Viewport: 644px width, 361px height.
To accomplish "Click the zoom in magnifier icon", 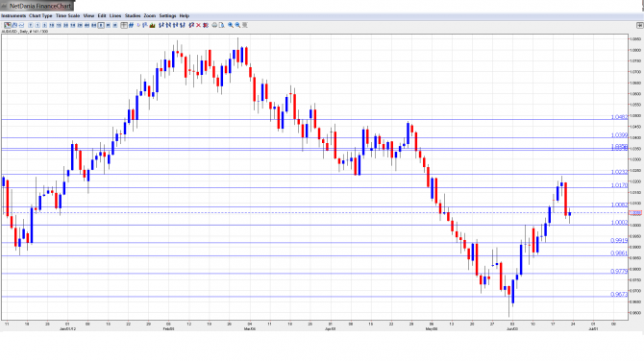I will [231, 25].
